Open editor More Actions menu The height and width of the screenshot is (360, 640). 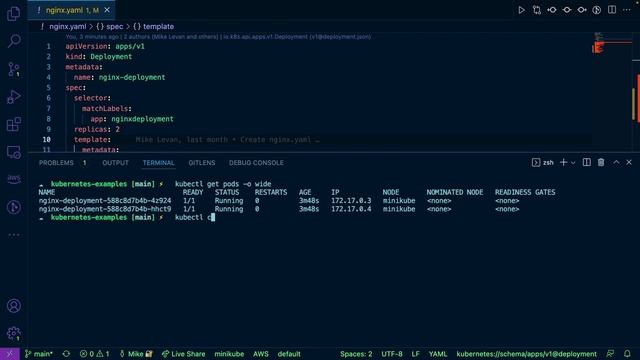coord(627,10)
